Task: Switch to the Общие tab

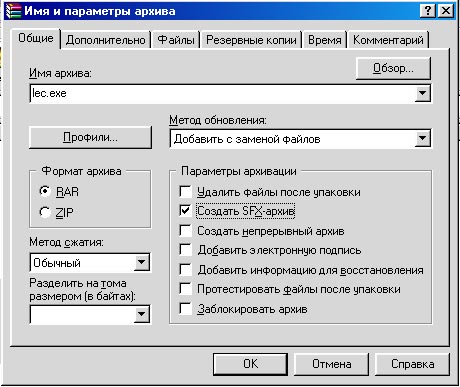Action: click(x=36, y=38)
